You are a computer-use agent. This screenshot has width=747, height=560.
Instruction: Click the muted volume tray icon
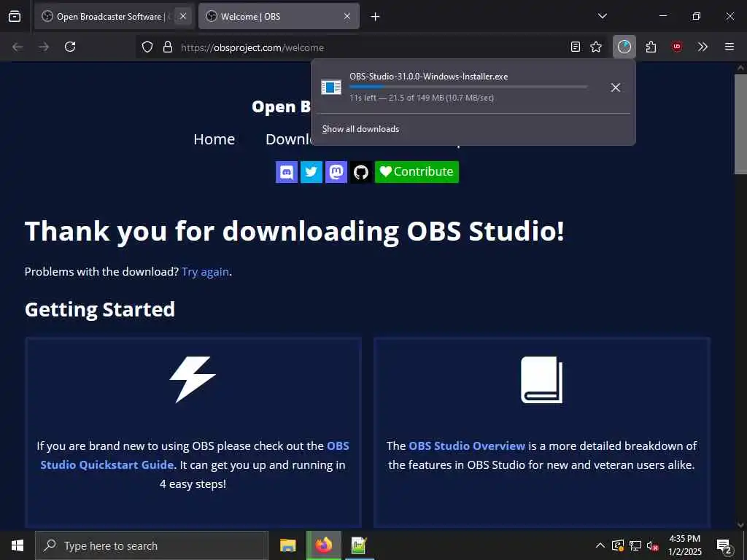652,545
